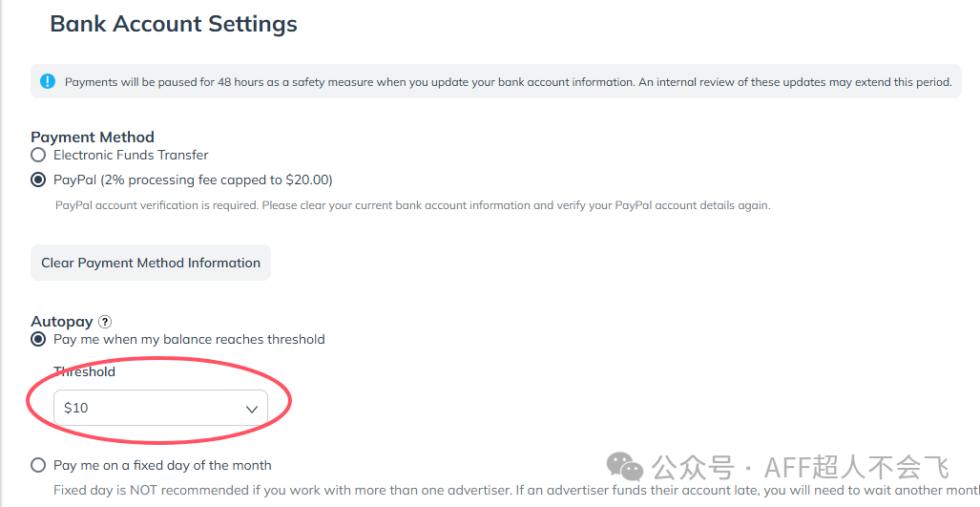This screenshot has height=507, width=980.
Task: Click the Autopay help question mark icon
Action: 105,322
